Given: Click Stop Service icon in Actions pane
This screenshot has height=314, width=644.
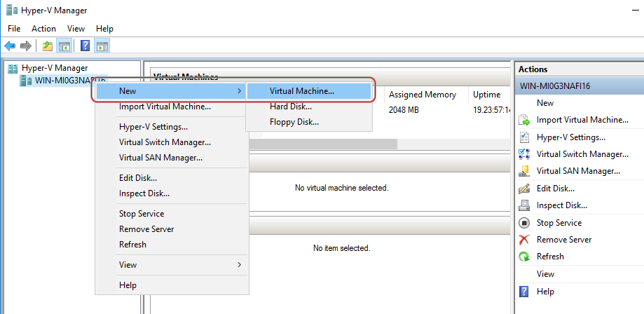Looking at the screenshot, I should click(524, 223).
